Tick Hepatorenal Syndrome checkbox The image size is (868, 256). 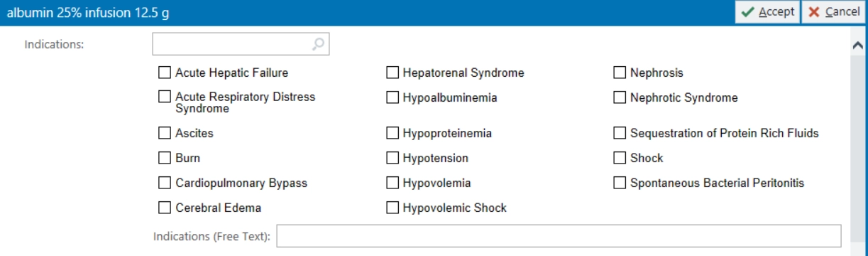[392, 73]
